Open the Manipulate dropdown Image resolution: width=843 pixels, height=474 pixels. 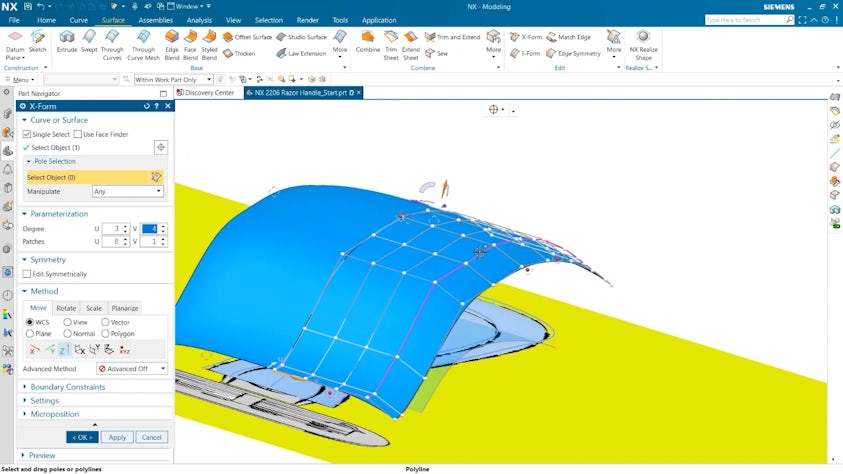tap(127, 191)
